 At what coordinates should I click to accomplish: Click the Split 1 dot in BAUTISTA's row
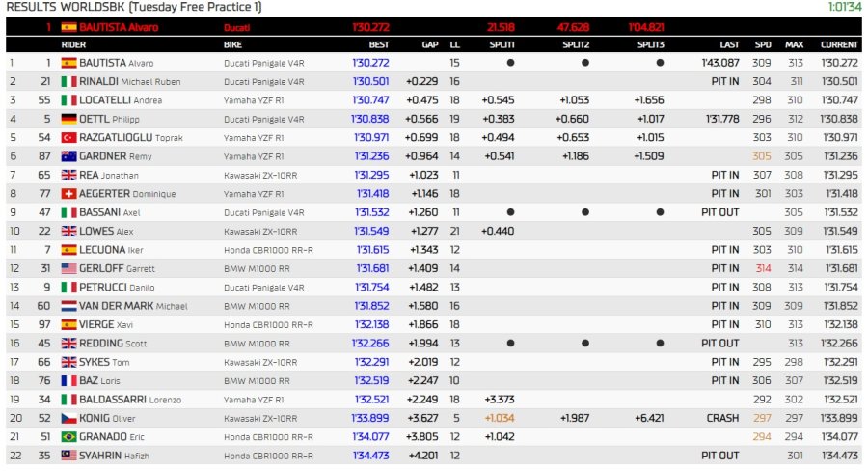pyautogui.click(x=510, y=63)
